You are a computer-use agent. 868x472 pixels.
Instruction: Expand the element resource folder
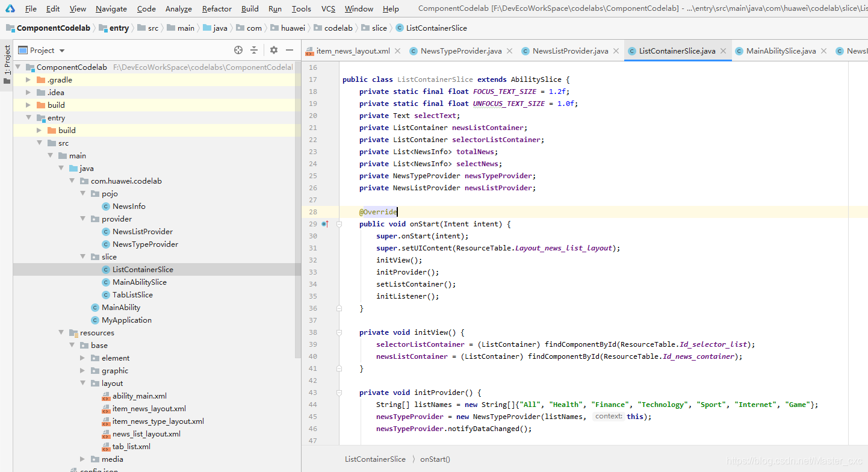pos(82,358)
